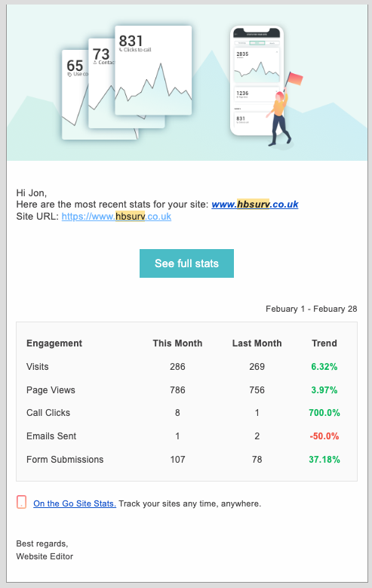Select the Call Clicks trend 700.0%
The image size is (372, 588).
[324, 412]
